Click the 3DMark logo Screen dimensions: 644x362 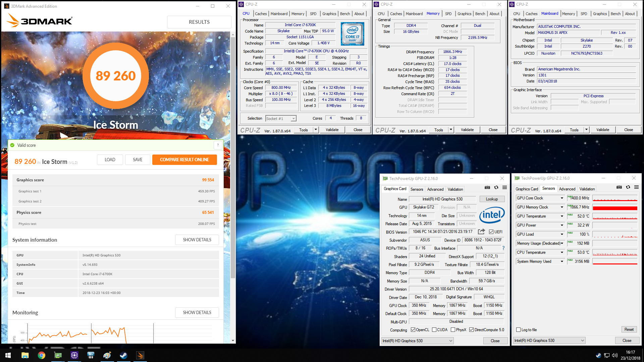tap(40, 20)
